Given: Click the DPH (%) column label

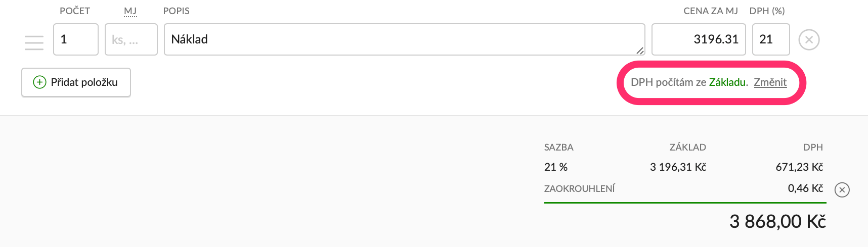Looking at the screenshot, I should 767,11.
